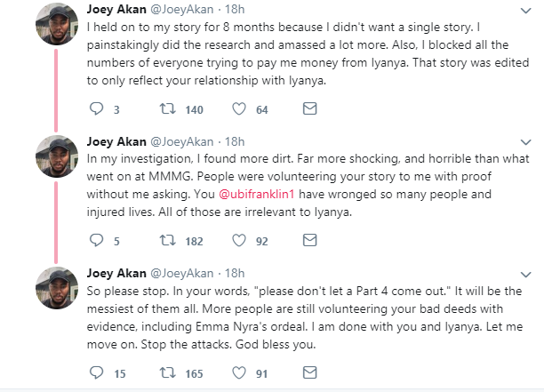Screen dimensions: 544x392
Task: Send first tweet via direct message envelope
Action: tap(309, 109)
